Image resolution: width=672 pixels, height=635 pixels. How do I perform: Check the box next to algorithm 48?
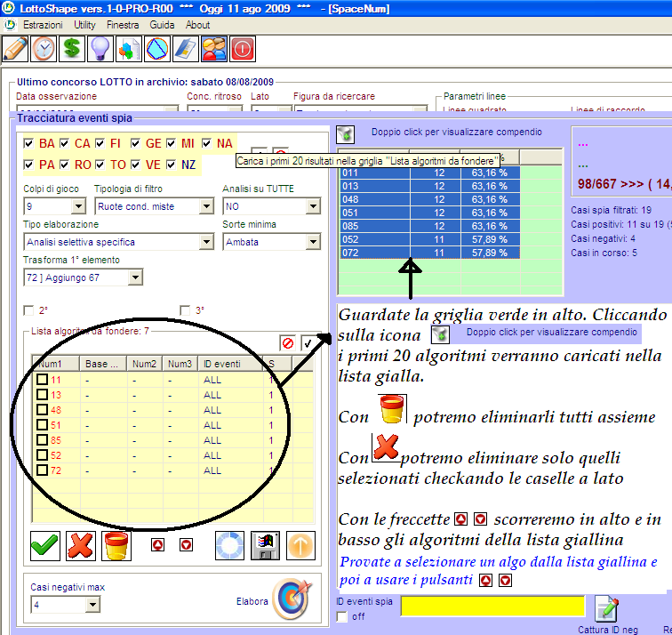[42, 410]
